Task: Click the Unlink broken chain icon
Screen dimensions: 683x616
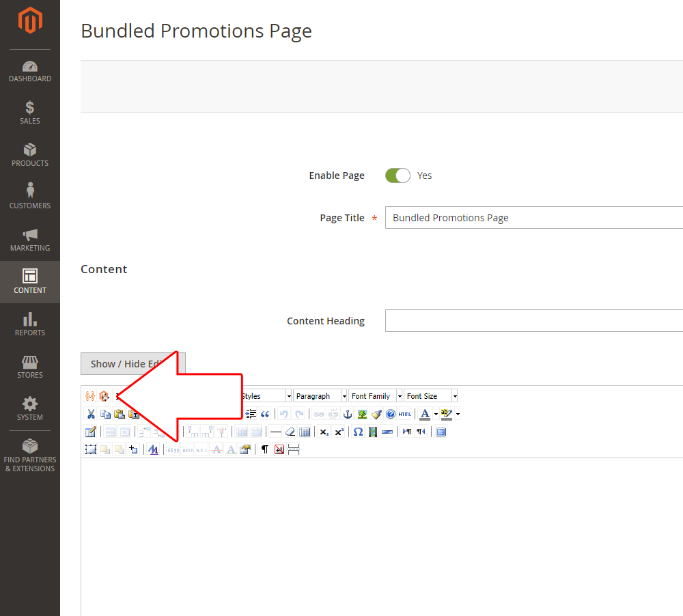Action: 333,414
